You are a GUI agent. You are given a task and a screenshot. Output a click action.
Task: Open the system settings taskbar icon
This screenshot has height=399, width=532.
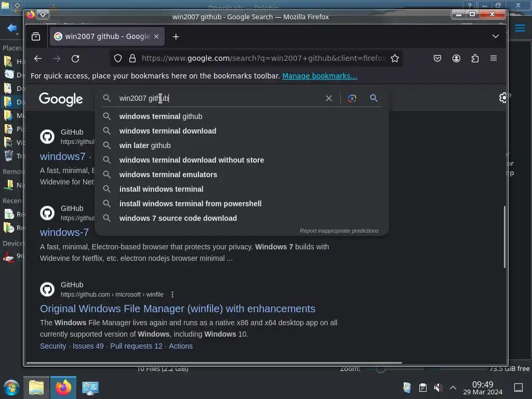tap(90, 388)
